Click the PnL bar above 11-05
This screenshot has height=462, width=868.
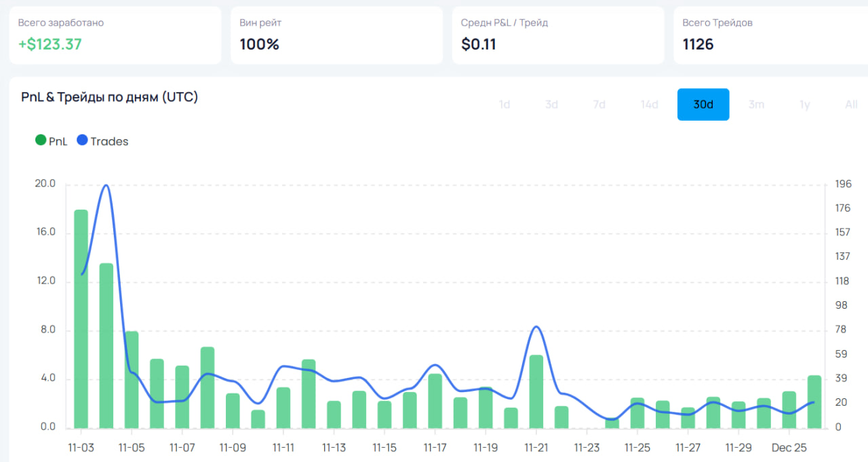132,380
